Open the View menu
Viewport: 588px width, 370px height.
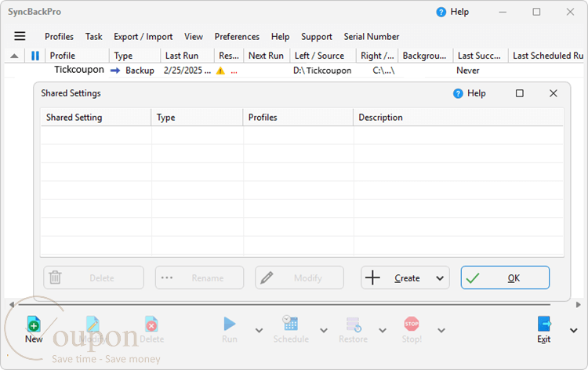(194, 36)
